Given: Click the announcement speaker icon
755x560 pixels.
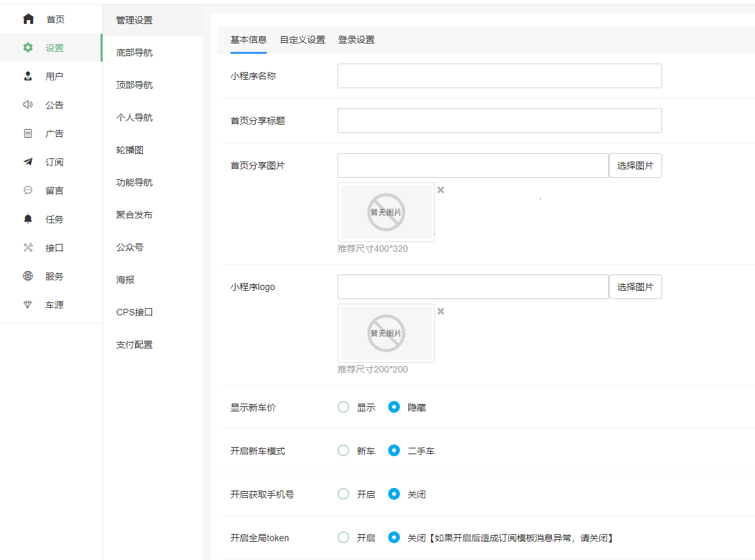Looking at the screenshot, I should click(28, 105).
